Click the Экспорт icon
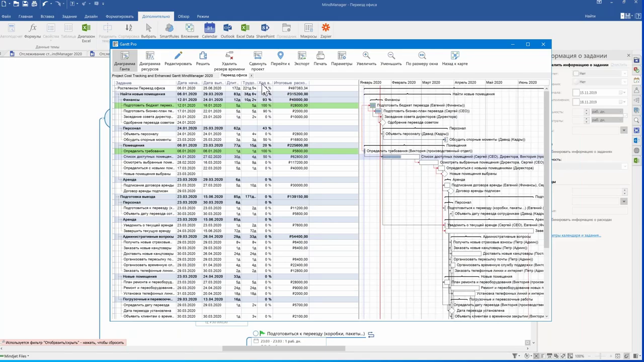Viewport: 644px width, 362px height. coord(302,55)
